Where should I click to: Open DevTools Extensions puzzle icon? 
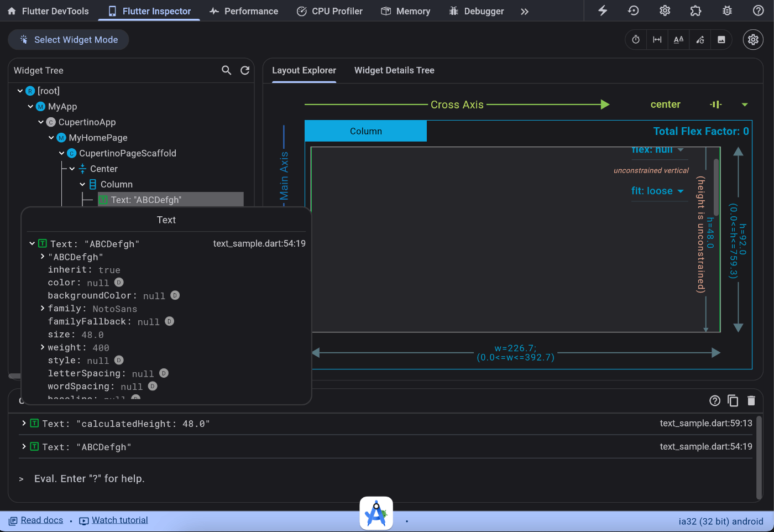(695, 11)
